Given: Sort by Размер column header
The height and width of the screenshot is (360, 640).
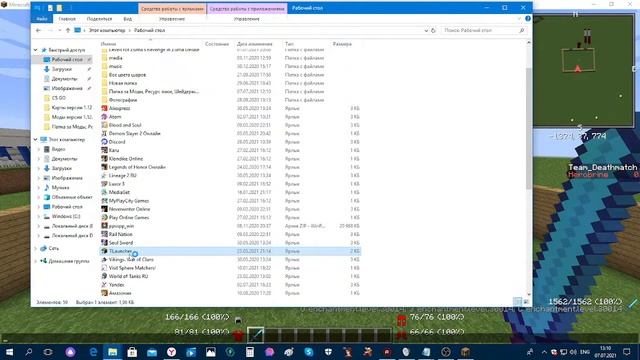Looking at the screenshot, I should pos(342,44).
